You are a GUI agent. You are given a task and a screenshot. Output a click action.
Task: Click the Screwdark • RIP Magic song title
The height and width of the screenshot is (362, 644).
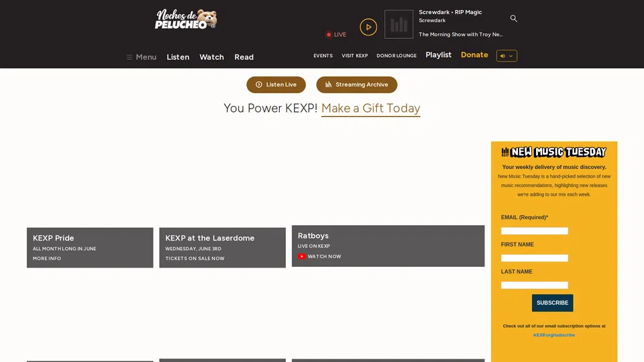(x=450, y=12)
